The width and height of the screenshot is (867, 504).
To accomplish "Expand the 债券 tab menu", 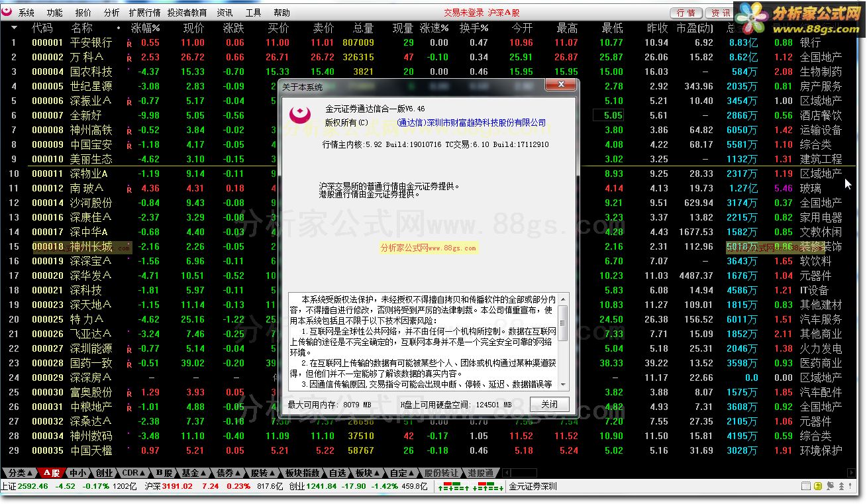I will point(229,473).
